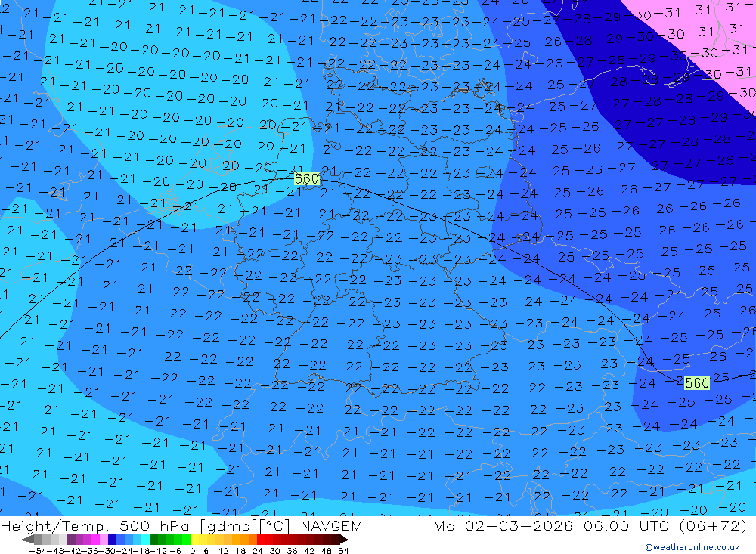Open the weatheronline.co.uk copyright link

[692, 547]
